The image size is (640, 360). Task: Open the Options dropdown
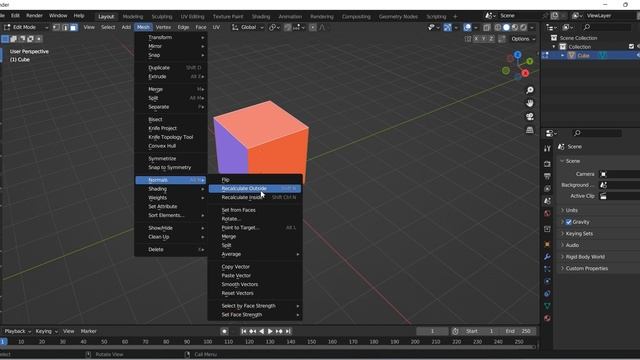(x=523, y=39)
